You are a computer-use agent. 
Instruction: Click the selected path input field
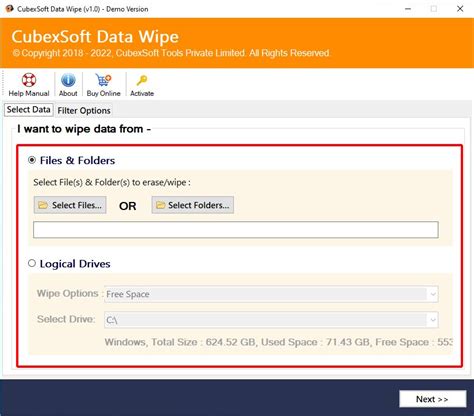(236, 230)
